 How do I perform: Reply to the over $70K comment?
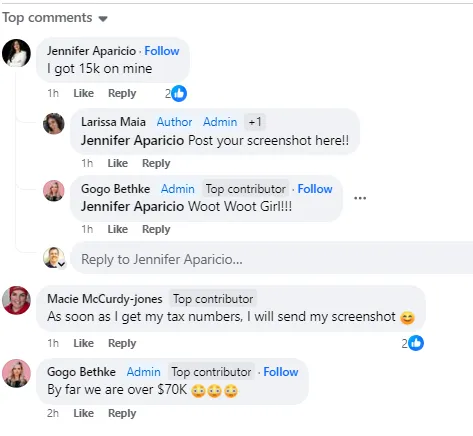pos(122,413)
